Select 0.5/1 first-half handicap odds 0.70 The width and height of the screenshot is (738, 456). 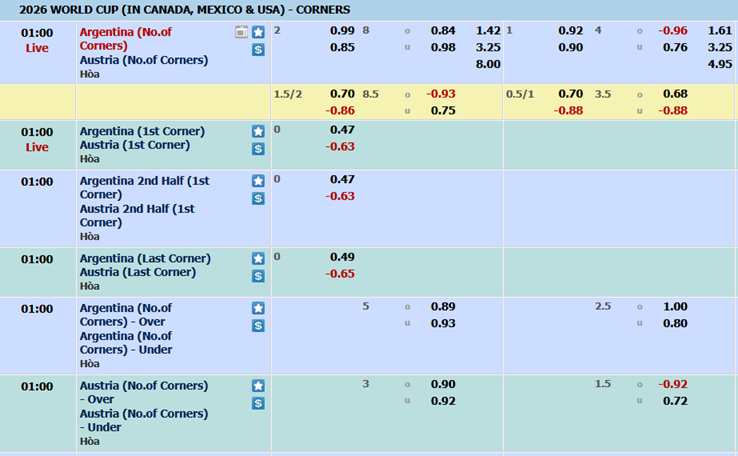coord(570,94)
